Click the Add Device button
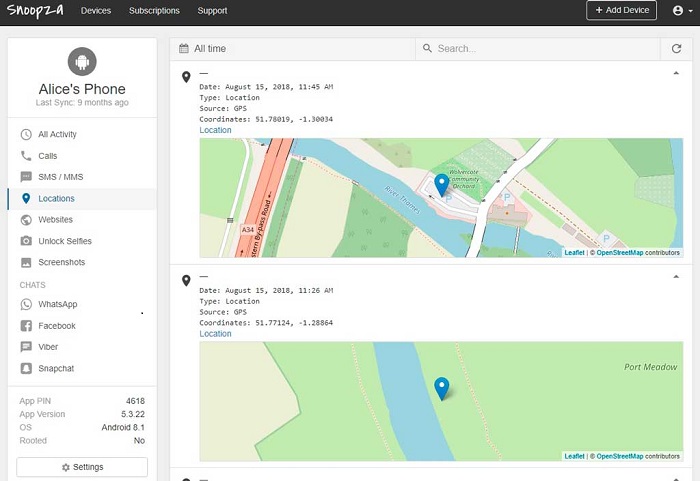 (x=621, y=10)
